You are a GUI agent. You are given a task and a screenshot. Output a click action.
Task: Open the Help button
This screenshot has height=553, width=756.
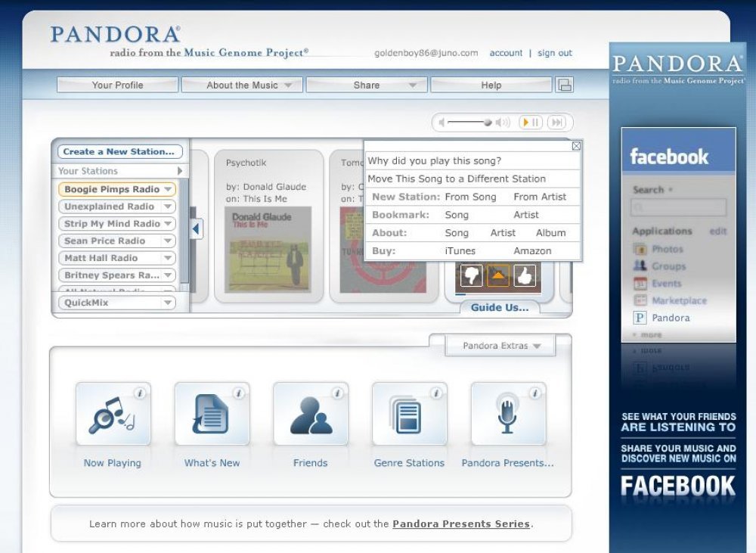pos(491,85)
